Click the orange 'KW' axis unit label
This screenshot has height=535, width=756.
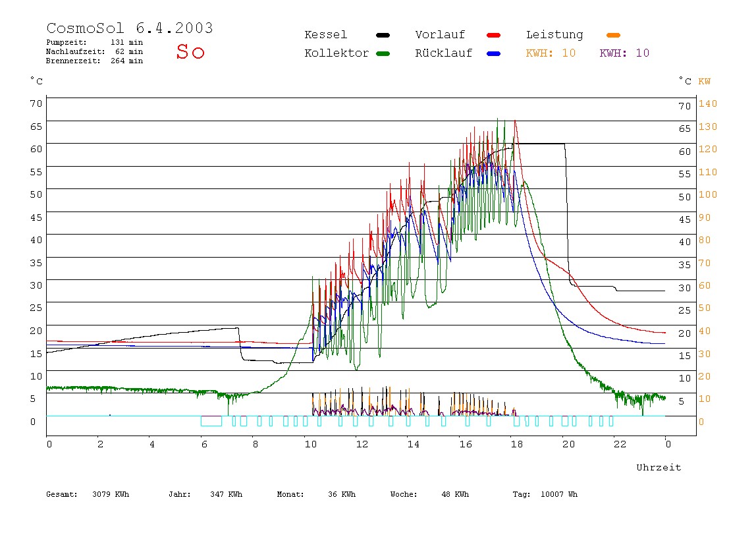[705, 82]
